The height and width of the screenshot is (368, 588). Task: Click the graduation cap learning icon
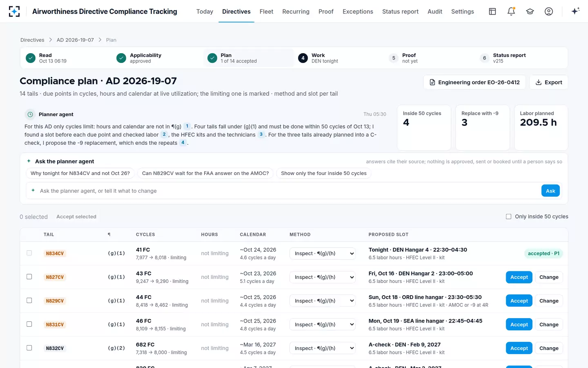coord(530,11)
